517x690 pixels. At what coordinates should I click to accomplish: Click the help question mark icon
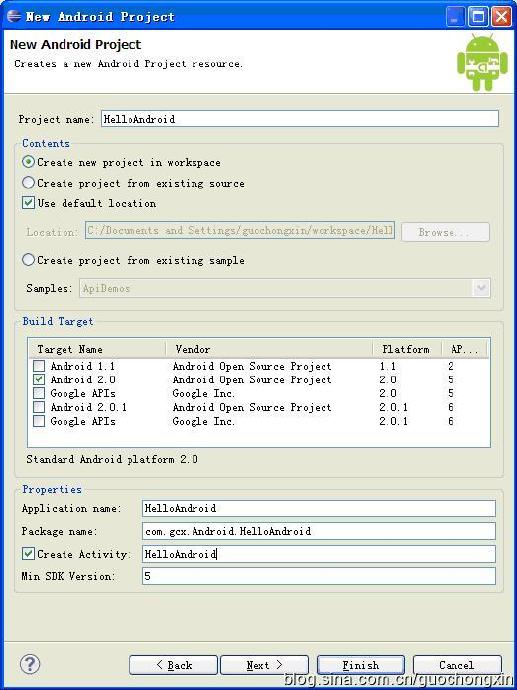click(30, 664)
